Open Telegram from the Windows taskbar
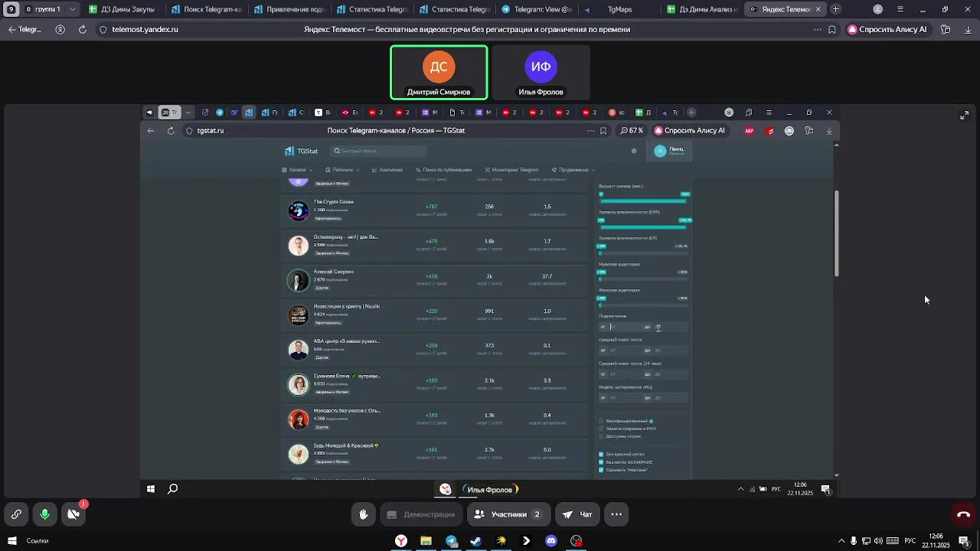Viewport: 980px width, 551px height. 451,541
